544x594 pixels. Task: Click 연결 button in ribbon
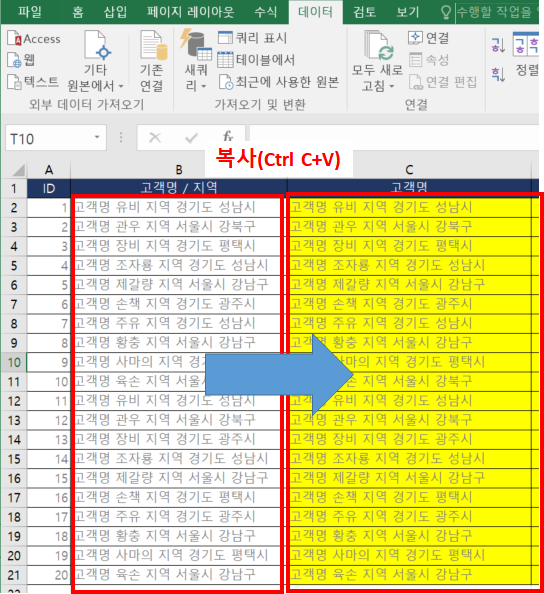[429, 38]
